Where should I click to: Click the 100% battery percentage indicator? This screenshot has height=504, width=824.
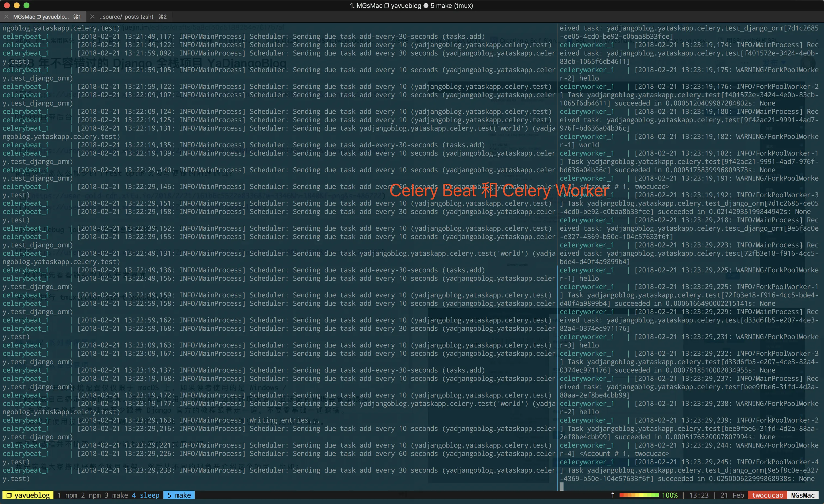[669, 495]
